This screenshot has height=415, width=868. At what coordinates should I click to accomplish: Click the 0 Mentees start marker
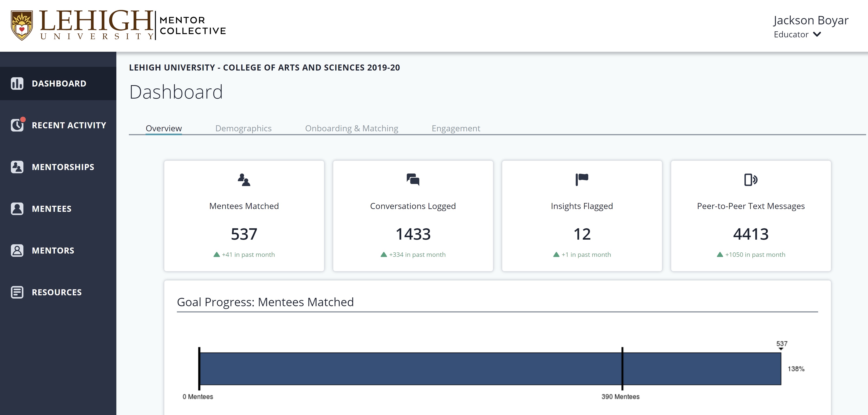coord(199,369)
